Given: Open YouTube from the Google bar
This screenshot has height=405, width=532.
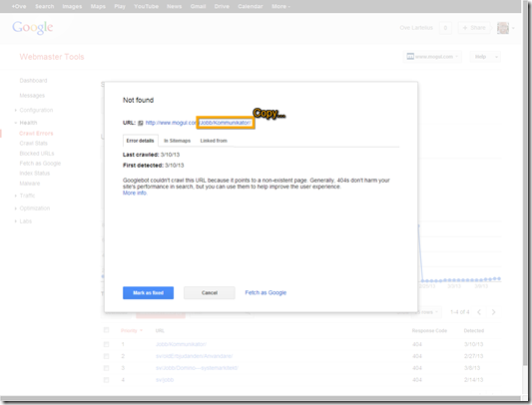Looking at the screenshot, I should (146, 6).
